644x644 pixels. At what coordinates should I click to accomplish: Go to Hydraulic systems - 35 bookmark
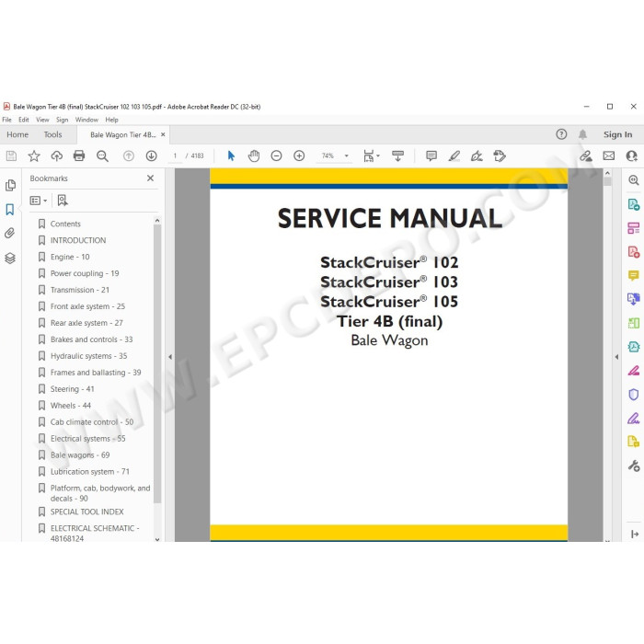(x=88, y=356)
